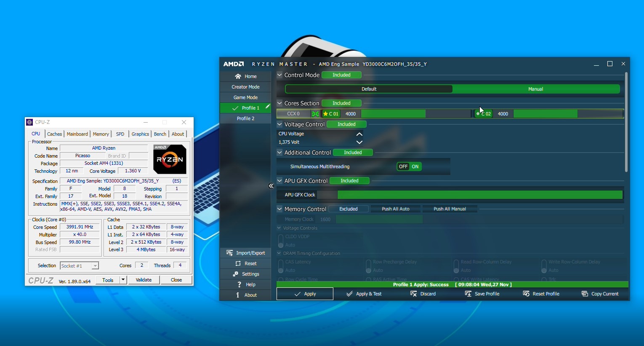Close the CPU-Z window
The image size is (644, 346).
pyautogui.click(x=184, y=122)
